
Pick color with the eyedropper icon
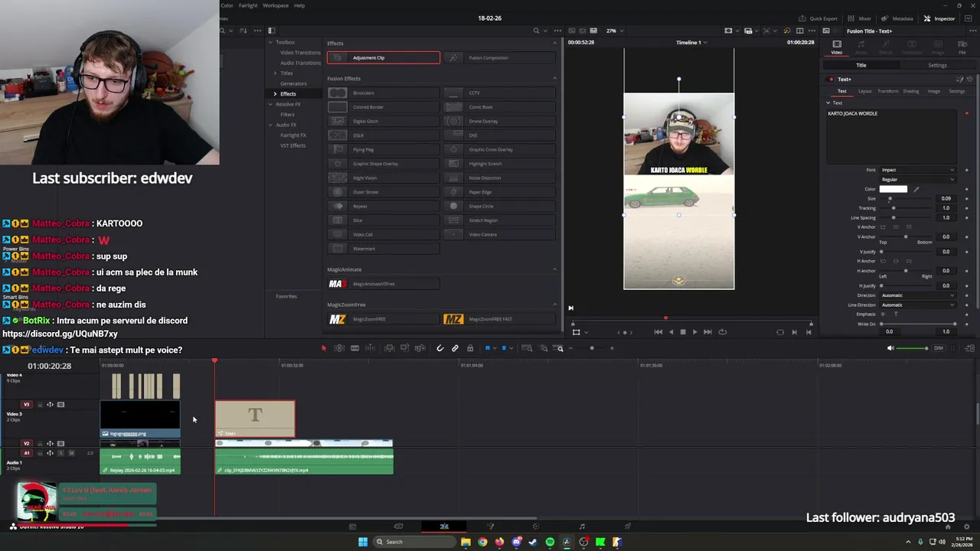click(x=916, y=189)
